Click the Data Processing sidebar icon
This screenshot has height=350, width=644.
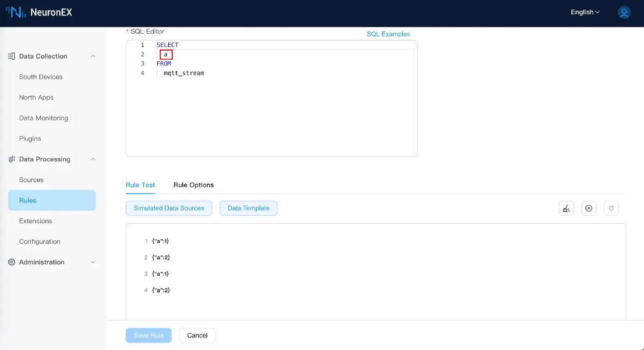[12, 159]
